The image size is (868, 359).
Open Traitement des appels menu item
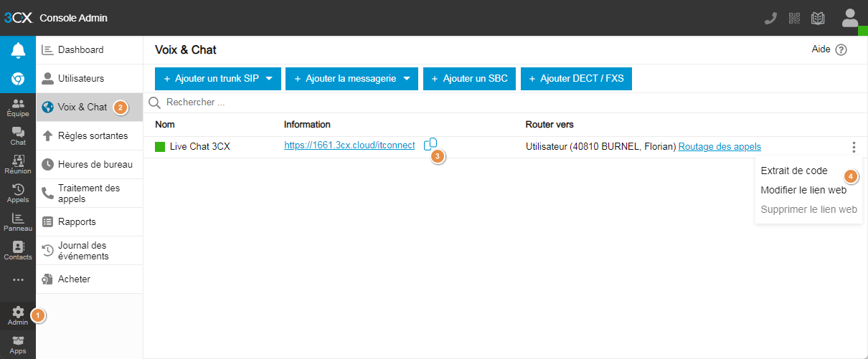pos(90,193)
